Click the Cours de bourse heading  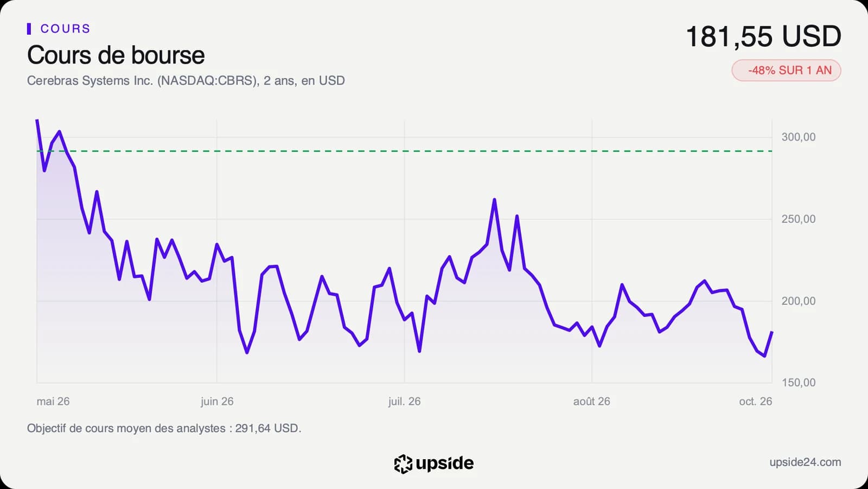pos(116,55)
